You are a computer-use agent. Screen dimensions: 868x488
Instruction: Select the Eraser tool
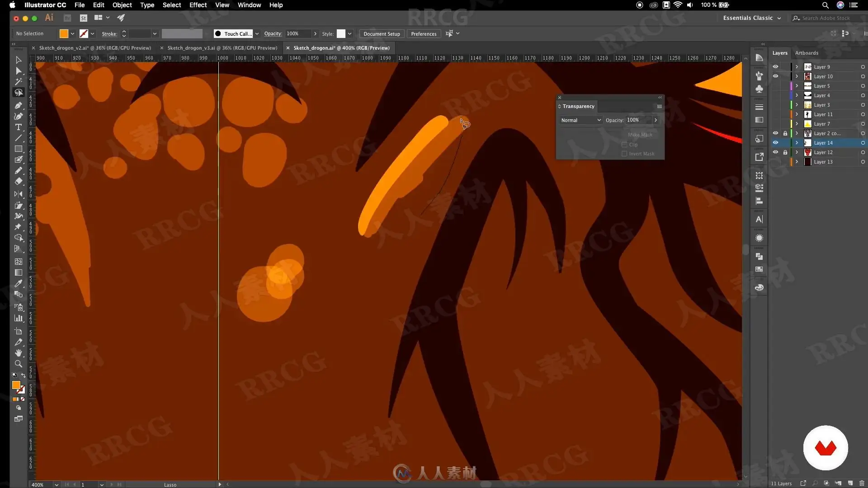coord(19,181)
